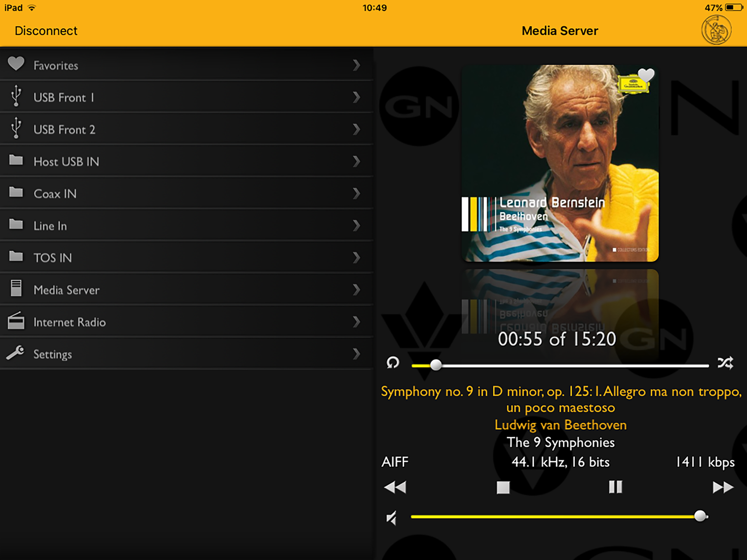Tap the Leonard Bernstein album cover
This screenshot has width=747, height=560.
560,163
